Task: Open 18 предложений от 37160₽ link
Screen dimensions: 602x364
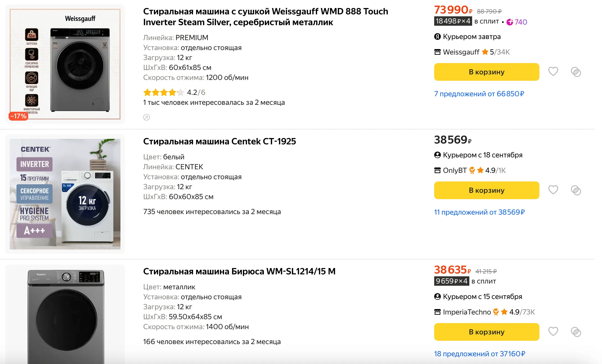Action: pyautogui.click(x=480, y=354)
